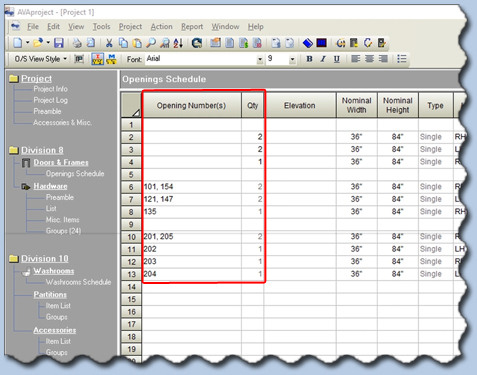This screenshot has height=375, width=477.
Task: Open the File menu
Action: click(33, 27)
